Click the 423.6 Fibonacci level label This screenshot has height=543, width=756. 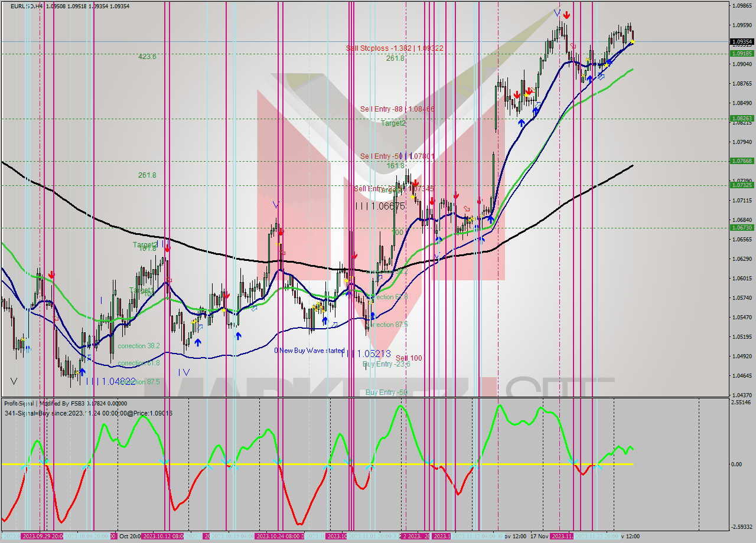pos(147,57)
